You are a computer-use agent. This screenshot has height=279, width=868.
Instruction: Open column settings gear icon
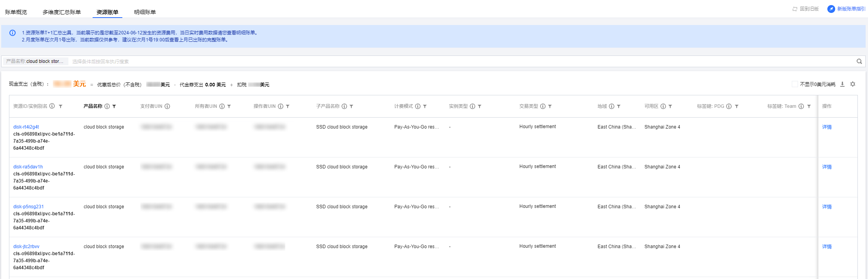point(853,84)
